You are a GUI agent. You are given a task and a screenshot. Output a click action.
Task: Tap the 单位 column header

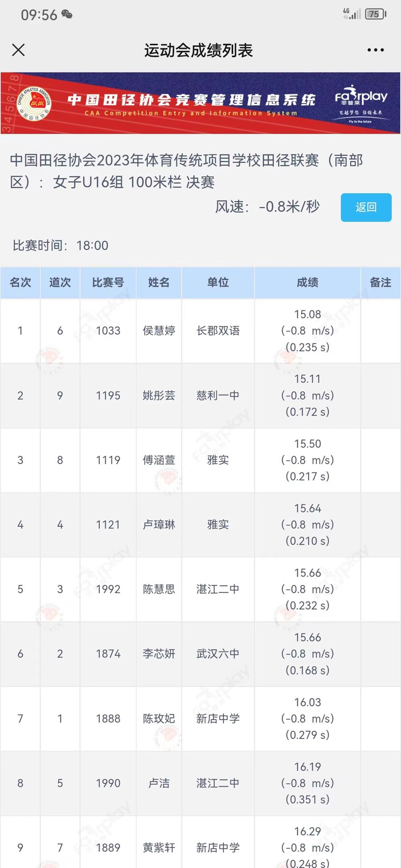point(218,283)
